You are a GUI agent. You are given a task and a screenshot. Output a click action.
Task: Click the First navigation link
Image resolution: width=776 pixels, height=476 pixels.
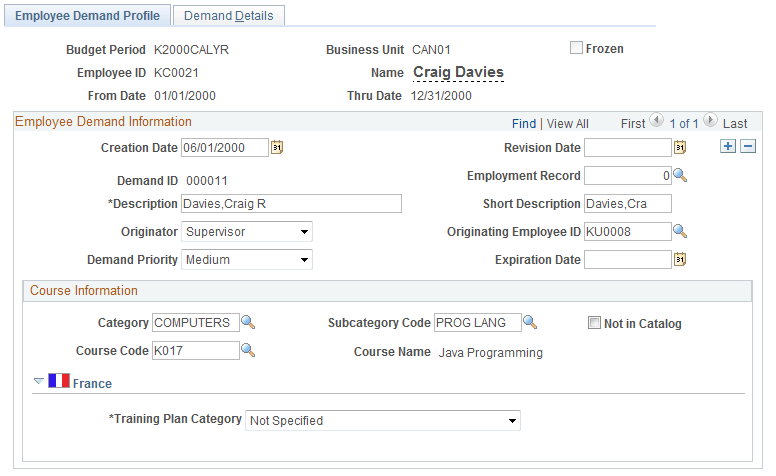pyautogui.click(x=633, y=124)
